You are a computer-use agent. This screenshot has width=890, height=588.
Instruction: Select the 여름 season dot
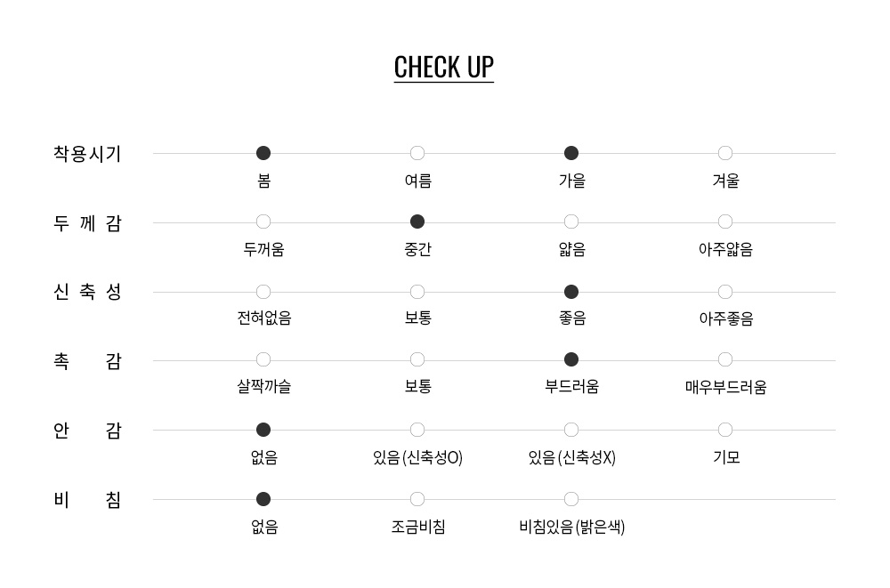417,153
